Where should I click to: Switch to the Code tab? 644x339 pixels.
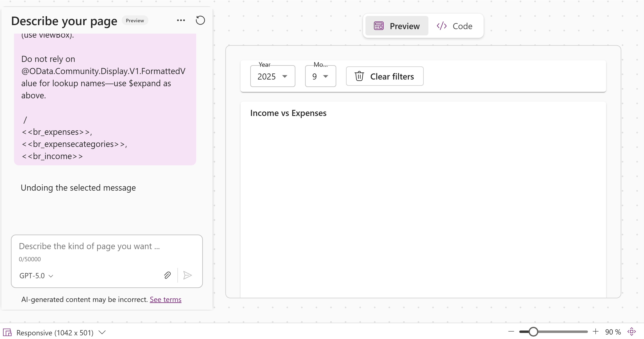click(455, 26)
